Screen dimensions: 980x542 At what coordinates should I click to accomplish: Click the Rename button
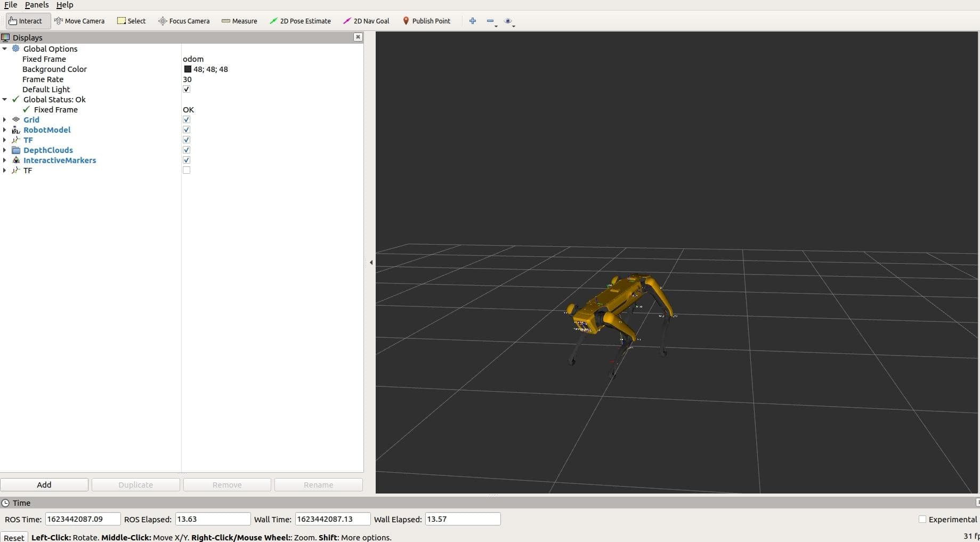point(318,484)
